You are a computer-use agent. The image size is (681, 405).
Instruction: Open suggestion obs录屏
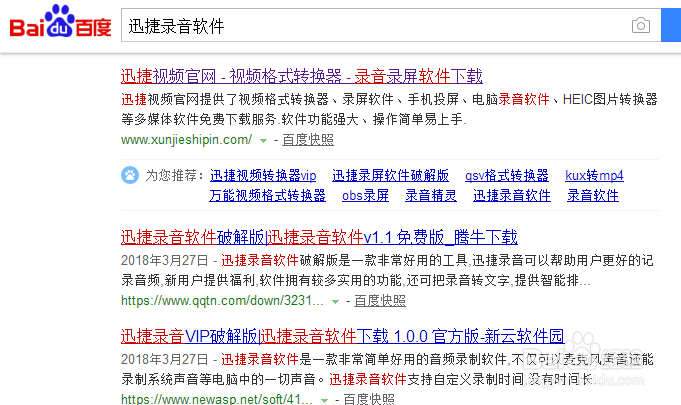coord(365,195)
